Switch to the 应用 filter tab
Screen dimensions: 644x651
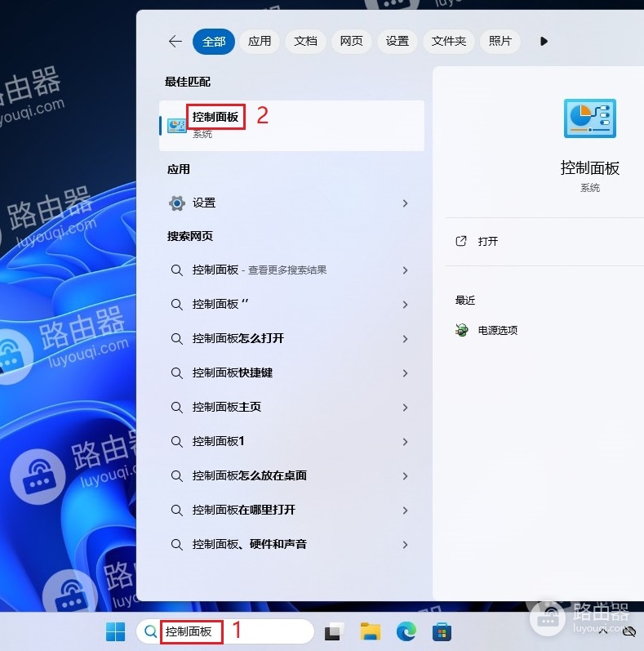[x=260, y=41]
